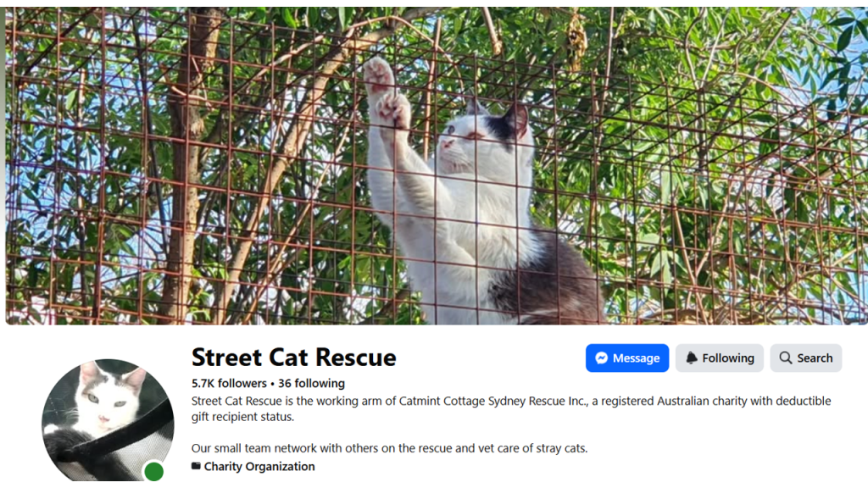Click the 'Our small team network' sentence
This screenshot has width=868, height=488.
390,448
